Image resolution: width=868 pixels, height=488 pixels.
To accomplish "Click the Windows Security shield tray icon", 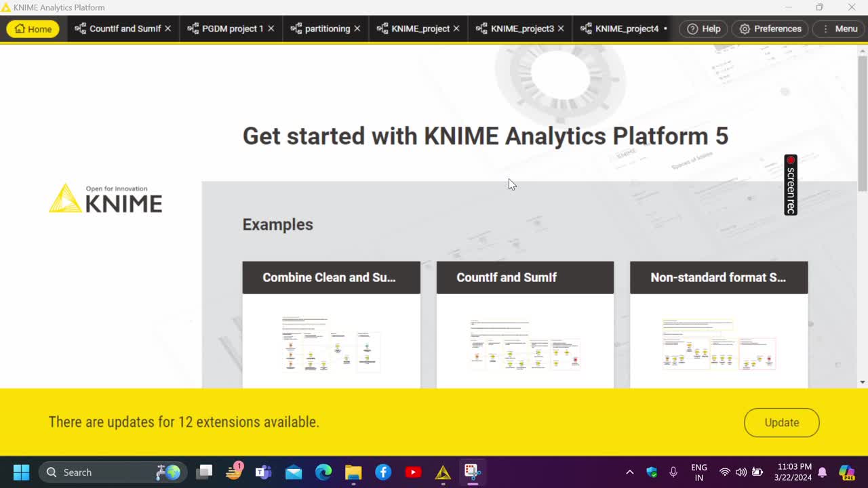I will point(652,472).
